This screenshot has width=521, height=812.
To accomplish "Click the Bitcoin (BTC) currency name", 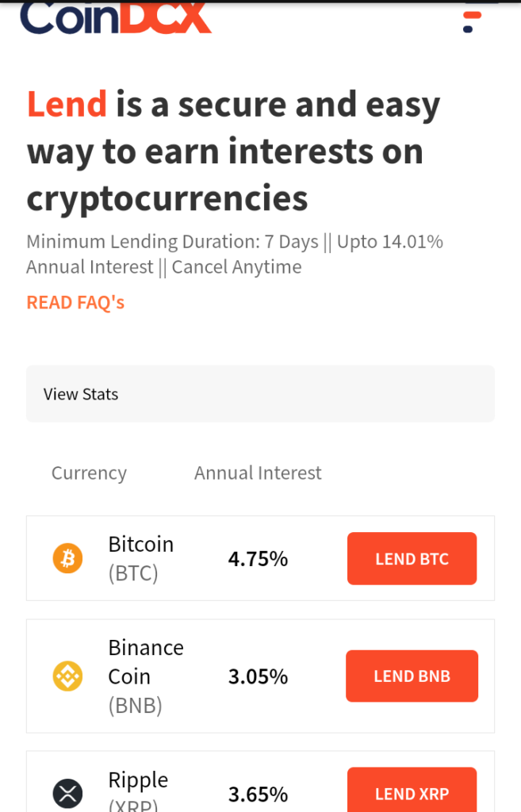I will point(141,558).
